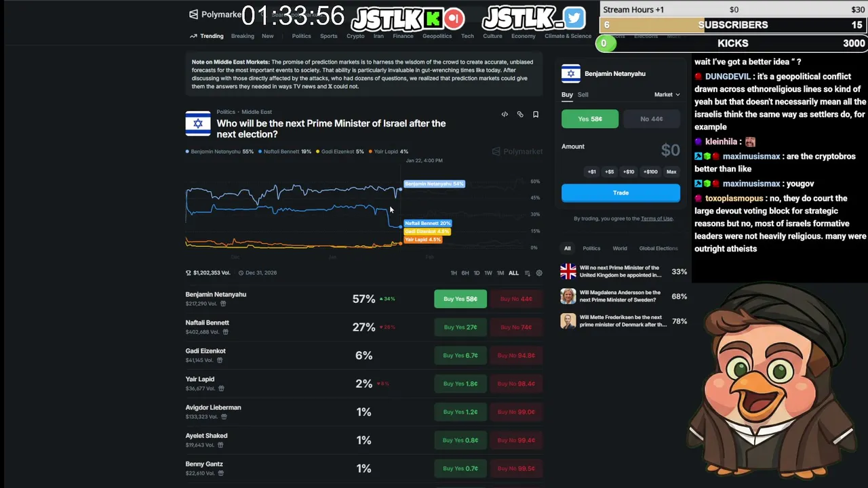The image size is (868, 488).
Task: Click the Israel flag in trade panel
Action: [571, 73]
